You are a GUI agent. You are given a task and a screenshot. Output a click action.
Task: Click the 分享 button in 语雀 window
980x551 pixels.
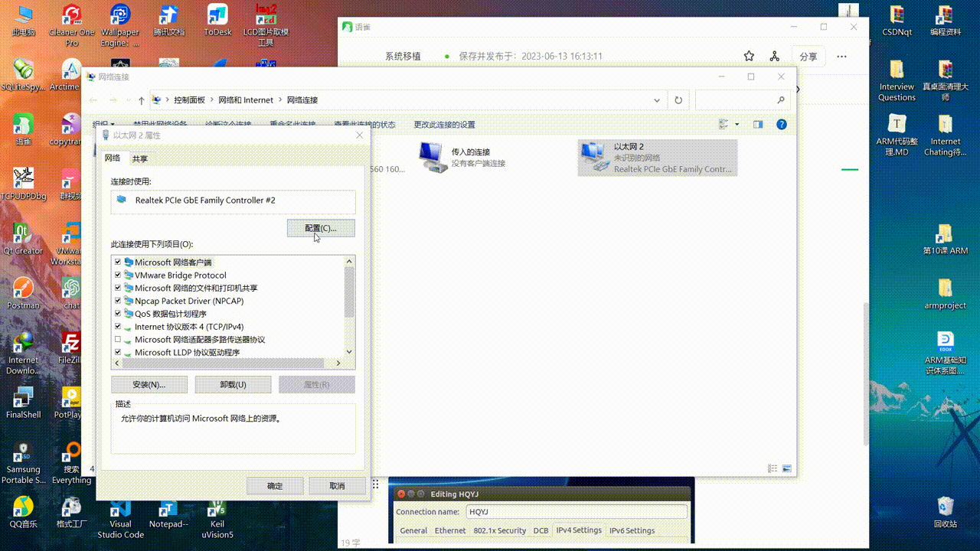808,57
